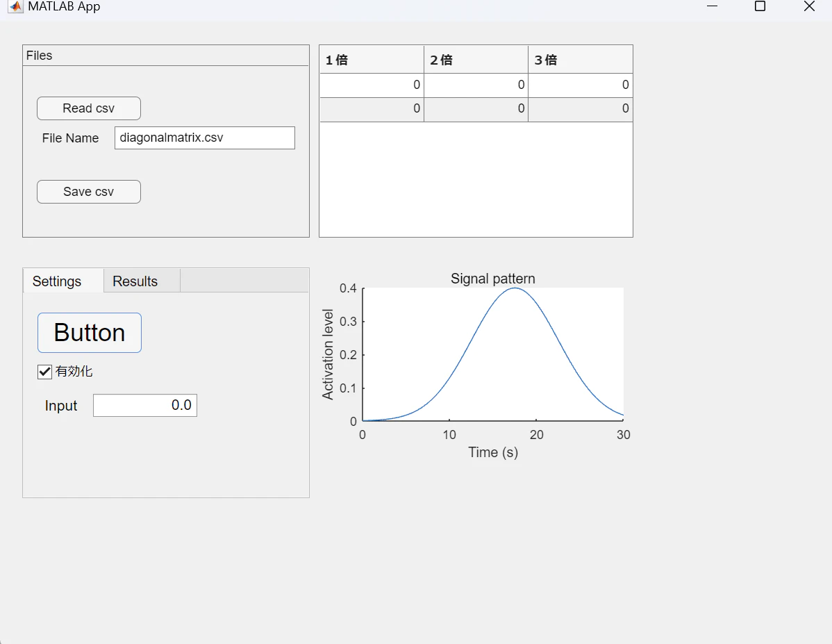Select first row cell under 2倍
Viewport: 832px width, 644px height.
pyautogui.click(x=476, y=85)
